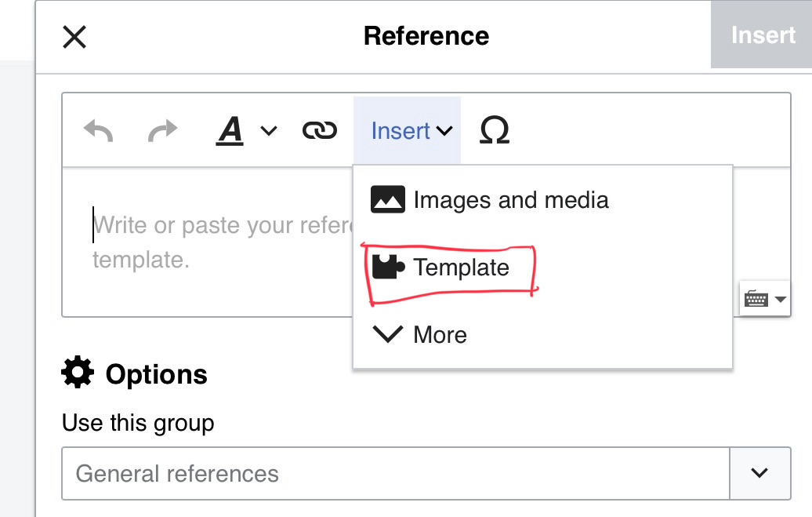This screenshot has height=517, width=812.
Task: Click the gear icon beside Options
Action: pos(78,374)
